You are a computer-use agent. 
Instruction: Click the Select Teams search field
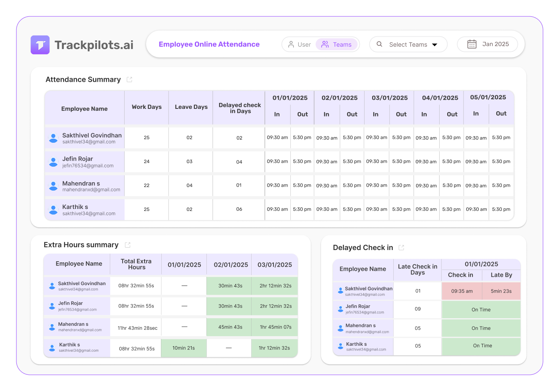408,45
